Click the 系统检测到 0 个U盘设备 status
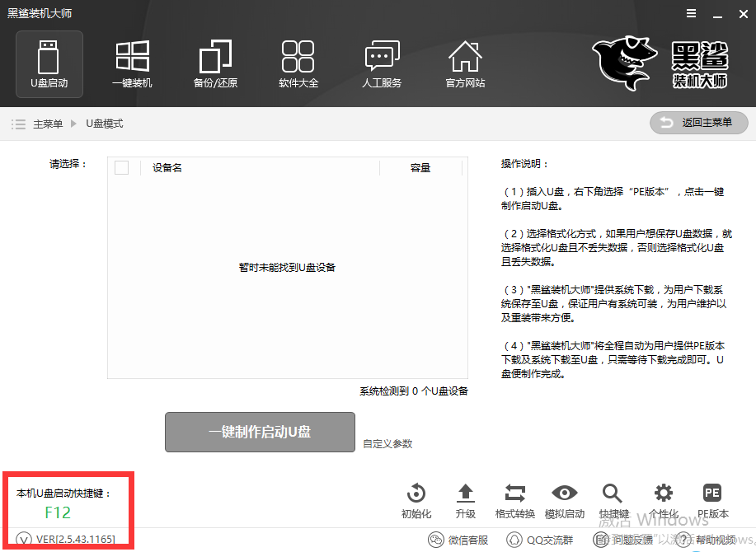This screenshot has height=552, width=756. point(414,391)
